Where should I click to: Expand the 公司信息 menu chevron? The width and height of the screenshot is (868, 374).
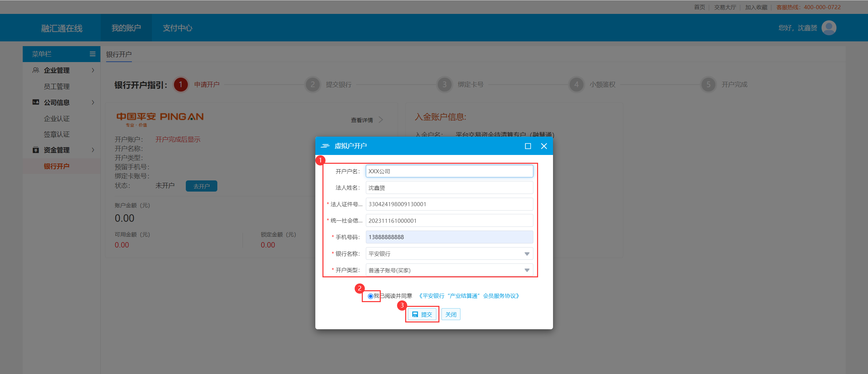coord(93,102)
